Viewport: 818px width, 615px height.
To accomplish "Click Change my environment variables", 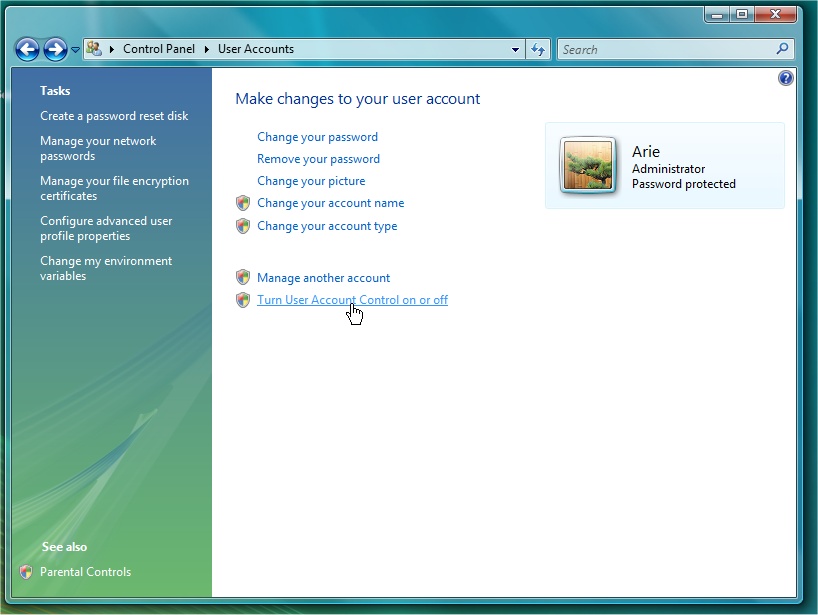I will pyautogui.click(x=105, y=268).
